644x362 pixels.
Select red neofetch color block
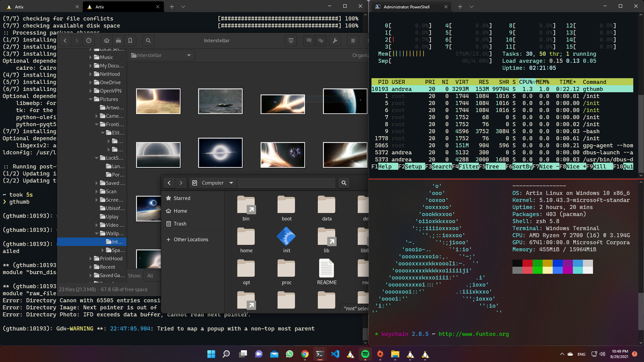click(x=528, y=263)
